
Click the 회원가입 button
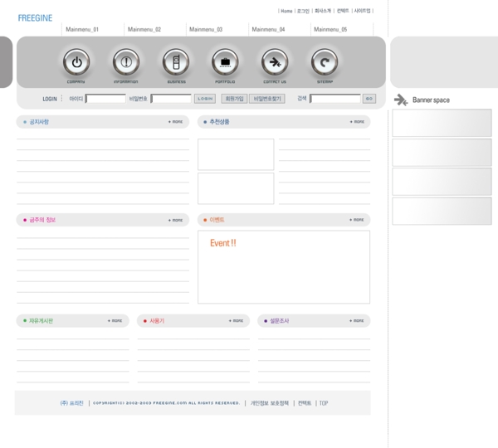[234, 99]
